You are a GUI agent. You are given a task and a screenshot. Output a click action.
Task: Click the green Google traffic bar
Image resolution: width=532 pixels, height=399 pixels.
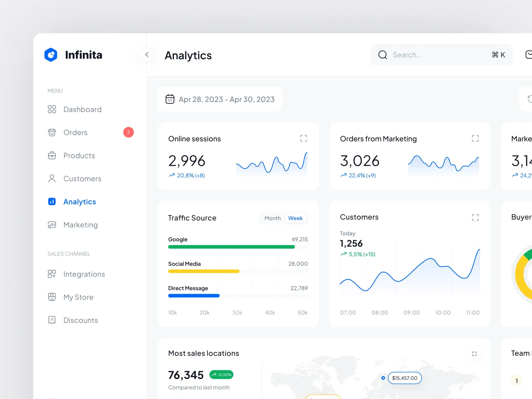(231, 247)
